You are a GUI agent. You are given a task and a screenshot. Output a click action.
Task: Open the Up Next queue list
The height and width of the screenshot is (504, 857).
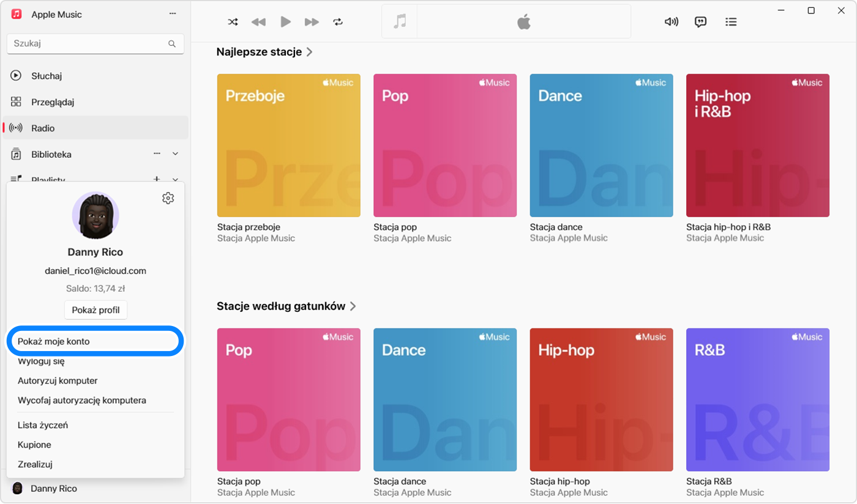click(x=730, y=22)
